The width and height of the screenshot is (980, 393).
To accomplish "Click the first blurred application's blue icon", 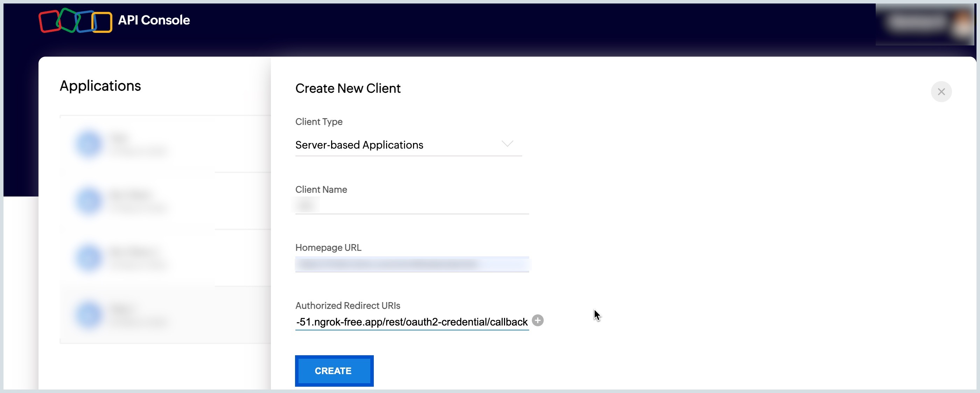I will (x=89, y=144).
